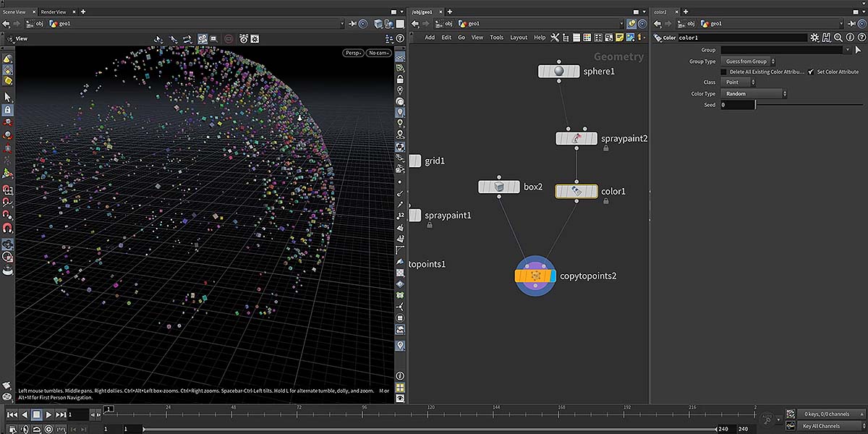Play the animation forward
This screenshot has height=434, width=868.
click(48, 414)
